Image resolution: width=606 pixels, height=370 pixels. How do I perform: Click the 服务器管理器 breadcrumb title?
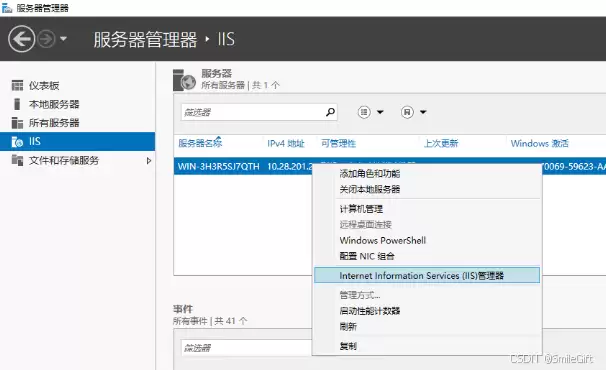coord(145,39)
